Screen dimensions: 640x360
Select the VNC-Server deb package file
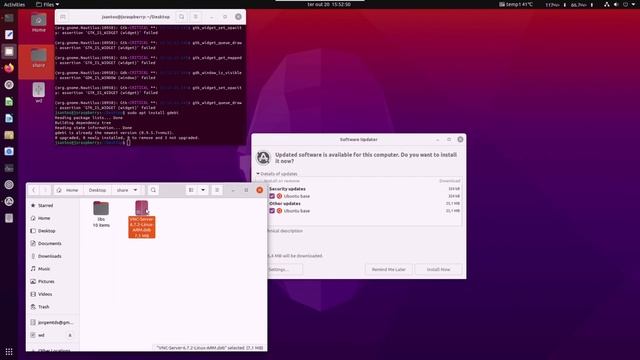click(x=142, y=219)
